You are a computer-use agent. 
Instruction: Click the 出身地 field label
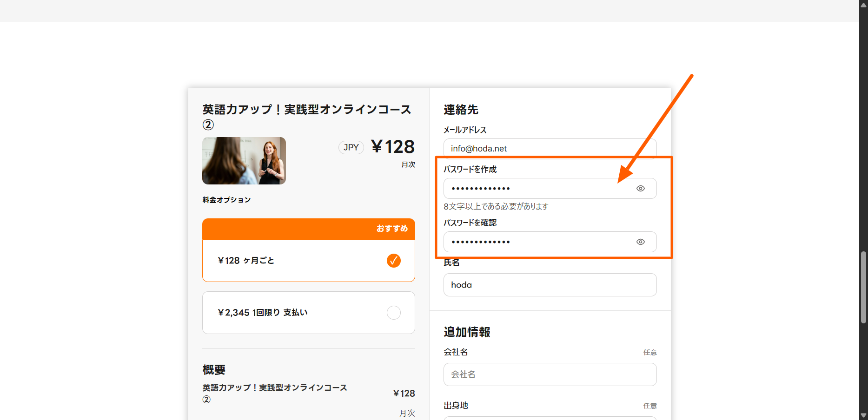click(456, 406)
